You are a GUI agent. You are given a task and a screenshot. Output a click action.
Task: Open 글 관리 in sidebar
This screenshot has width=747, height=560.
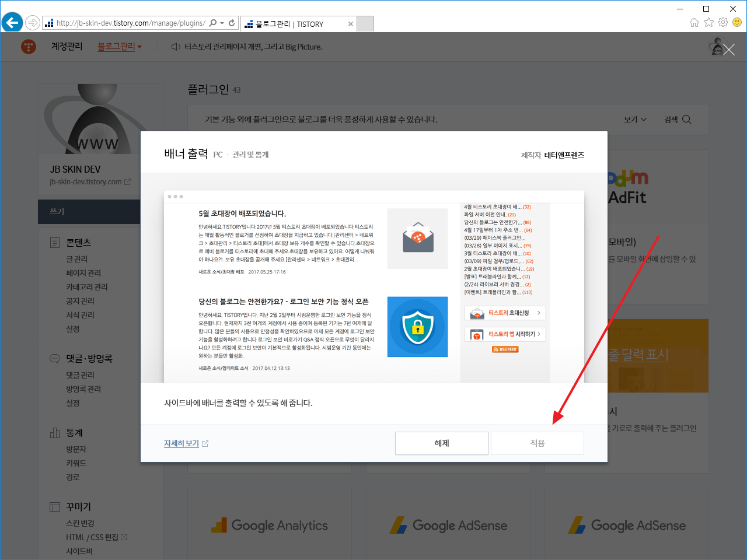coord(76,259)
